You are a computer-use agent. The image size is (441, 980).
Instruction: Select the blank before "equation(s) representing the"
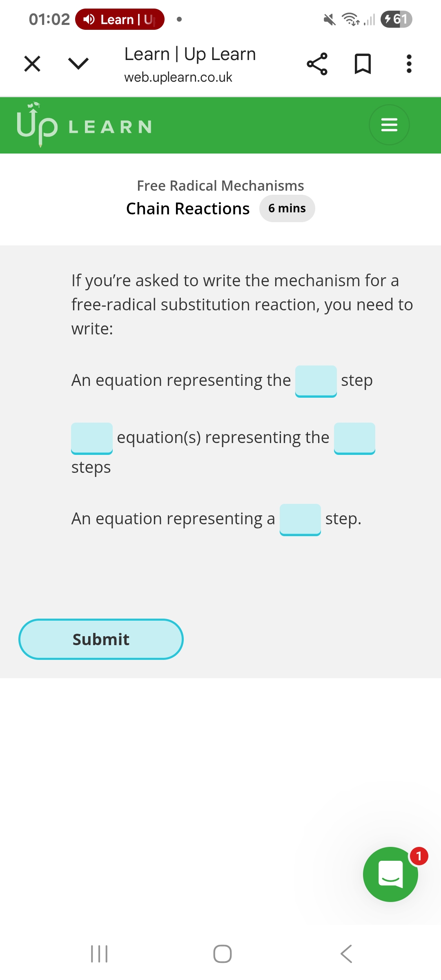(x=92, y=438)
